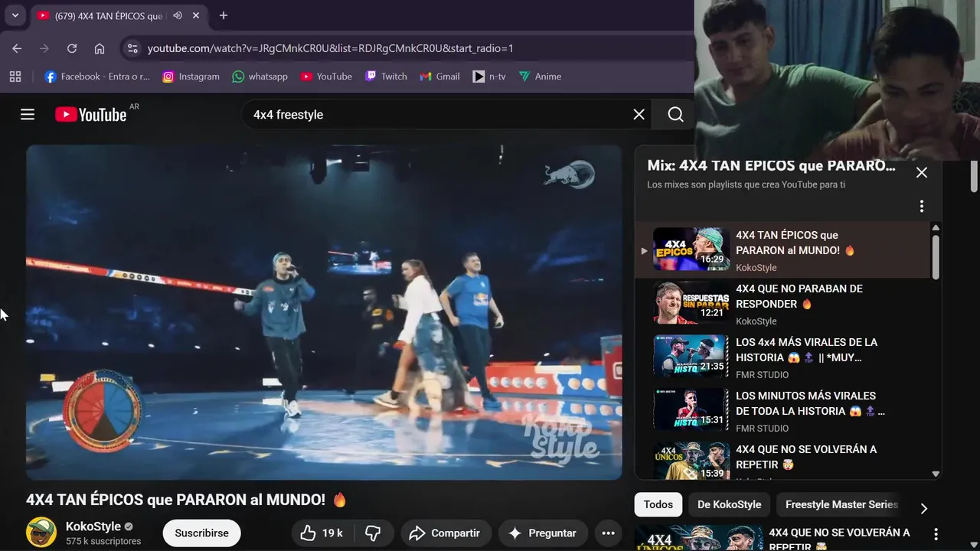Open the Facebook bookmark
Image resolution: width=980 pixels, height=551 pixels.
click(97, 77)
